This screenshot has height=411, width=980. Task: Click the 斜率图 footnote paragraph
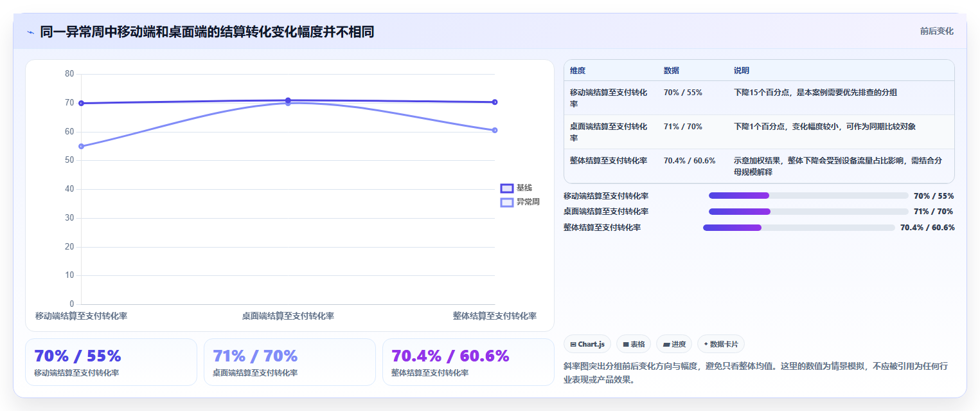click(x=758, y=373)
